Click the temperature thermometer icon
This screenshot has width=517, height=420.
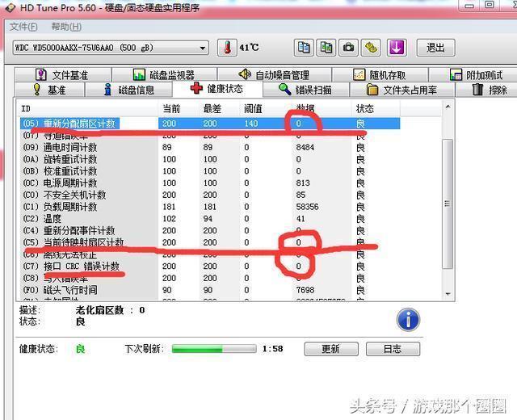point(227,48)
